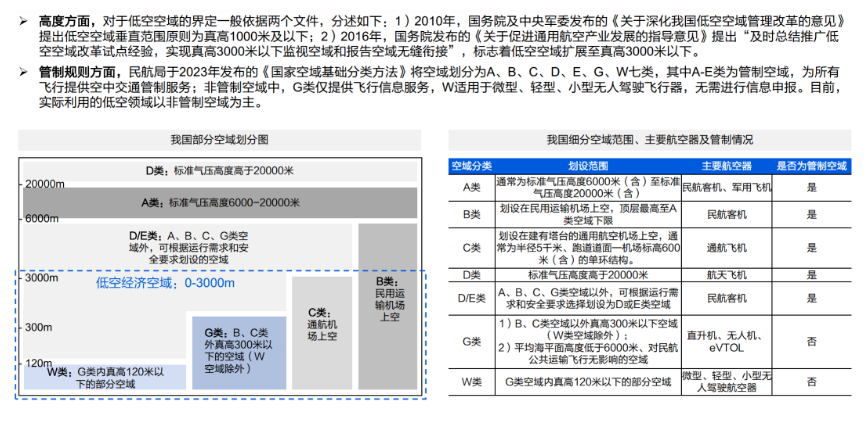Click the 空域分类 table column header
866x432 pixels.
[471, 165]
